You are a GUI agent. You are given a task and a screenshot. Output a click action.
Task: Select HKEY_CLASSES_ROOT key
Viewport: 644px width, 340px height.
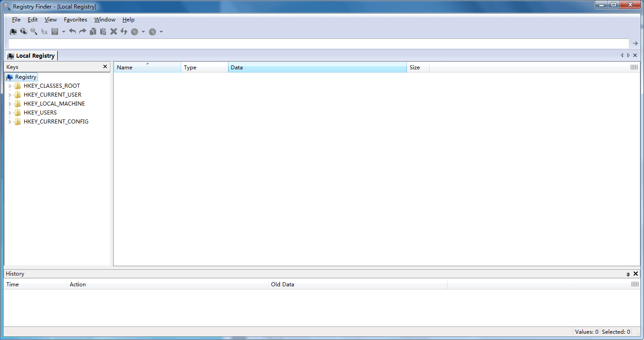pos(52,86)
